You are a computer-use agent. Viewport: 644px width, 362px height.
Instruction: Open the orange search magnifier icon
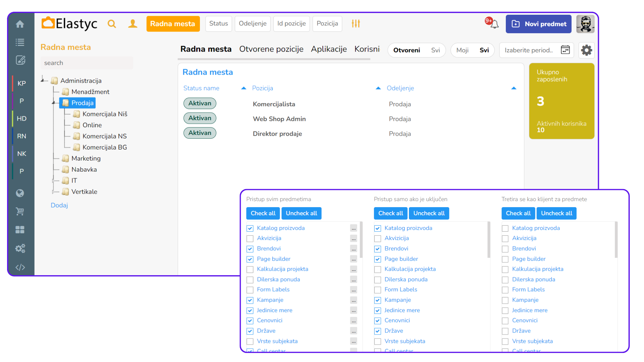pyautogui.click(x=112, y=24)
